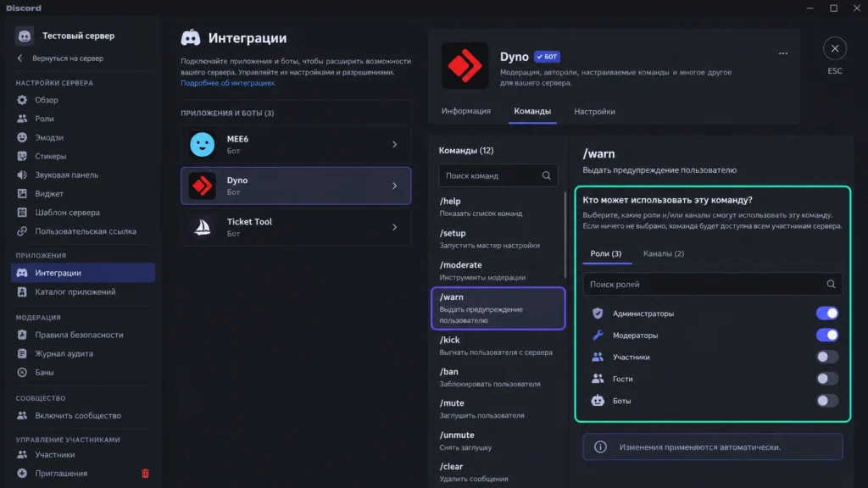Select the /unmute command
This screenshot has height=488, width=868.
498,441
